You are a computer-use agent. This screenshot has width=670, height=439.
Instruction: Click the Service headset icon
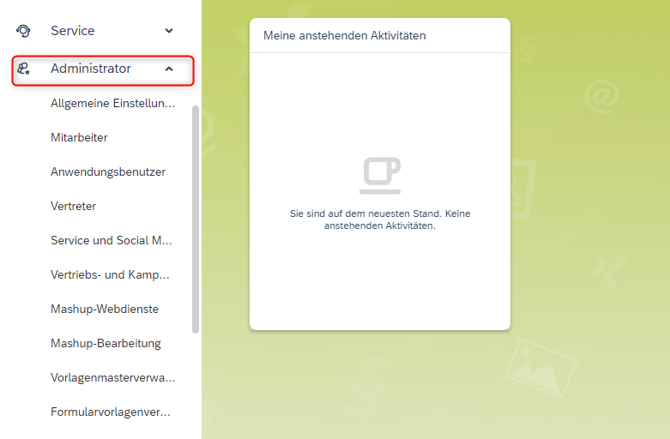[23, 31]
